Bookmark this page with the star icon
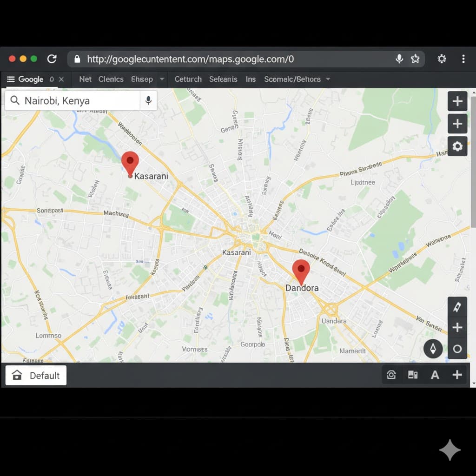The height and width of the screenshot is (476, 476). pyautogui.click(x=415, y=59)
